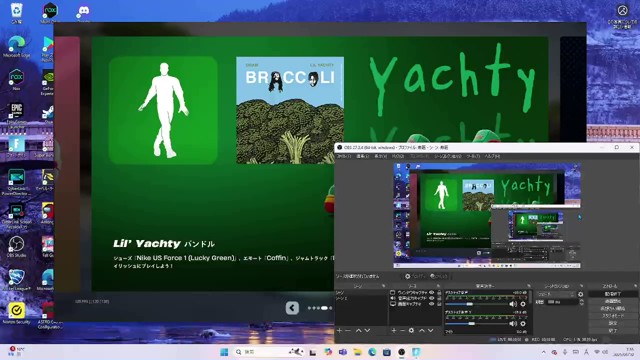Toggle スタジオモード in OBS controls

tap(613, 316)
